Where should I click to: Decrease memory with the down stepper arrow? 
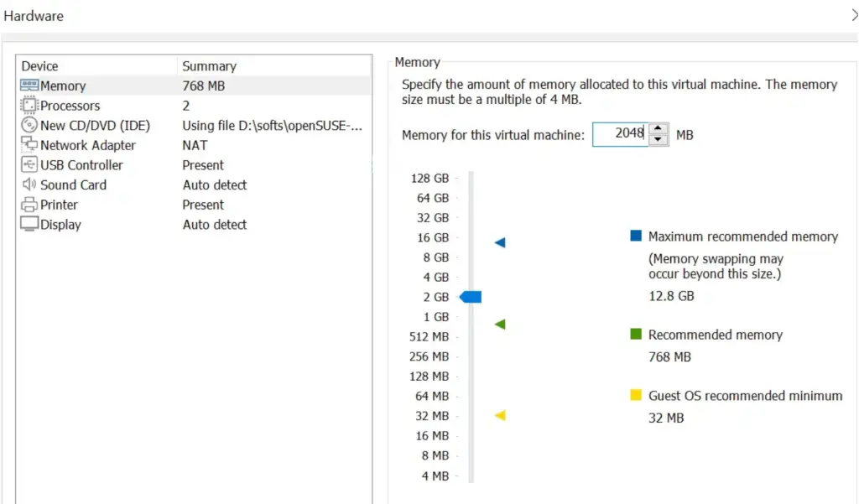659,140
